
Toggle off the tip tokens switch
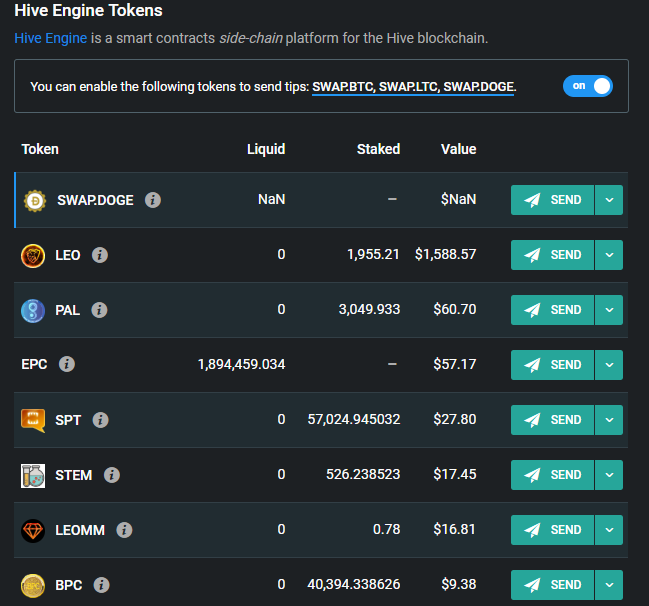pyautogui.click(x=588, y=86)
